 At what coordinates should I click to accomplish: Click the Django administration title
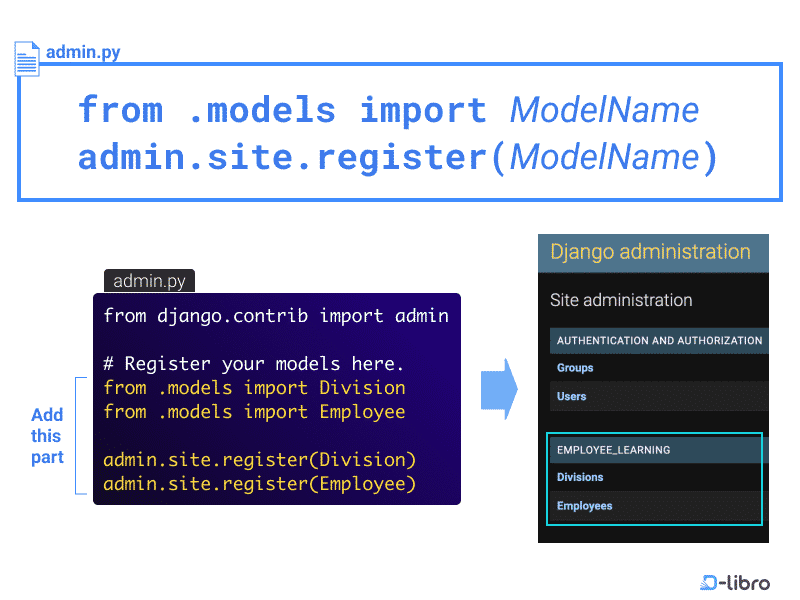click(650, 252)
